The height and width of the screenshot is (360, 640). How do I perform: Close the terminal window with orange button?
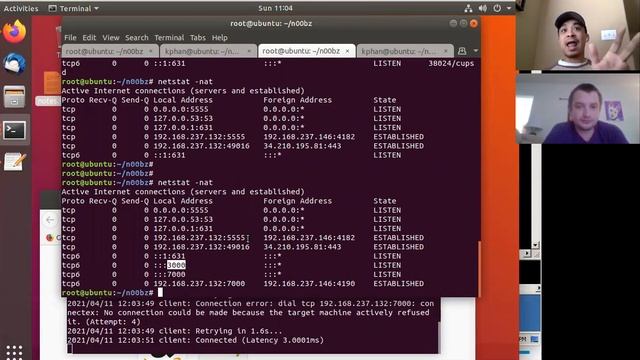pyautogui.click(x=473, y=23)
